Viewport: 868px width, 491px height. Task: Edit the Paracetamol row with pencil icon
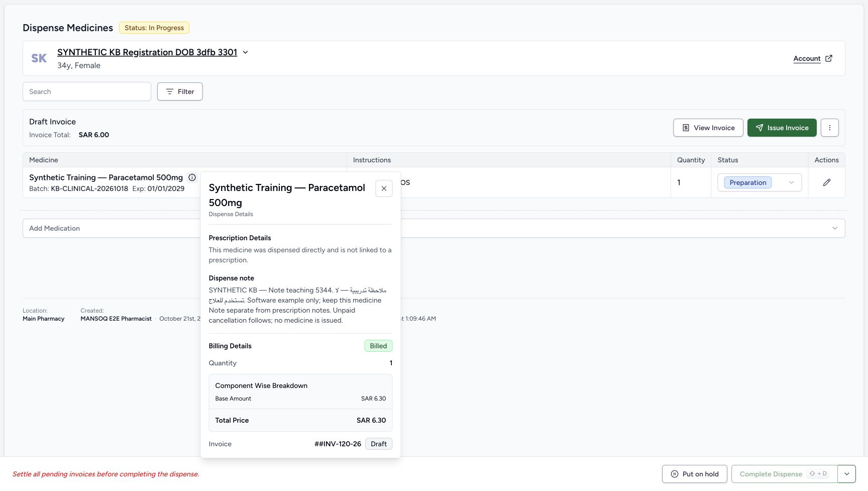point(827,182)
